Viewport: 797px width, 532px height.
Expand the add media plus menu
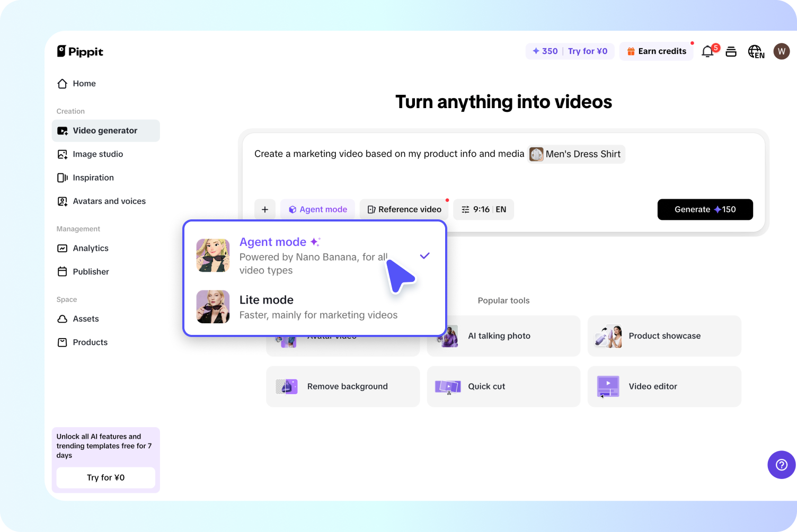tap(265, 209)
